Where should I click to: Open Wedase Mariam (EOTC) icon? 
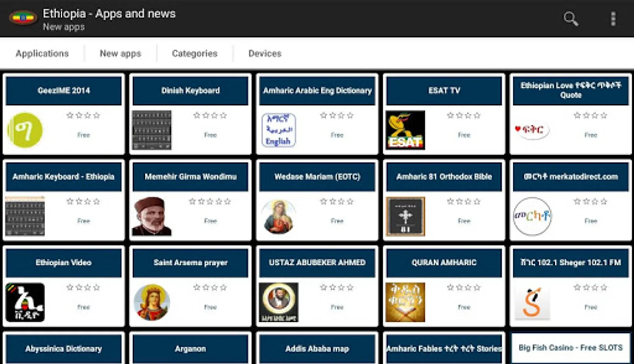click(278, 216)
